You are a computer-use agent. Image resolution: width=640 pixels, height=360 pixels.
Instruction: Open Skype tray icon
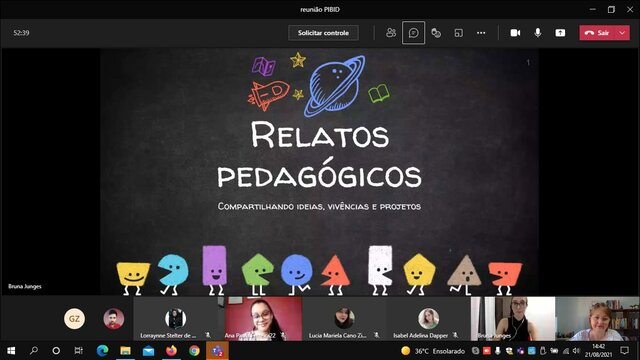coord(476,351)
